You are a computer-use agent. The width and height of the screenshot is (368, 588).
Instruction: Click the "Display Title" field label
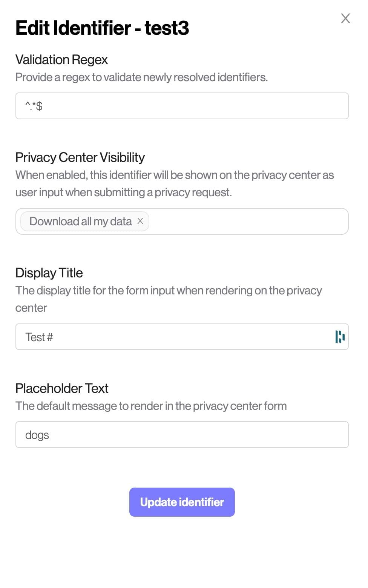click(x=49, y=273)
